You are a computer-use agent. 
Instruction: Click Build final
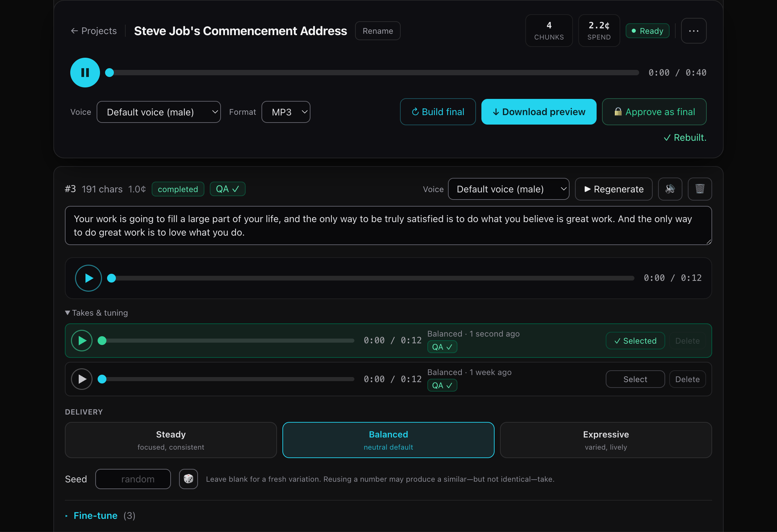tap(438, 112)
